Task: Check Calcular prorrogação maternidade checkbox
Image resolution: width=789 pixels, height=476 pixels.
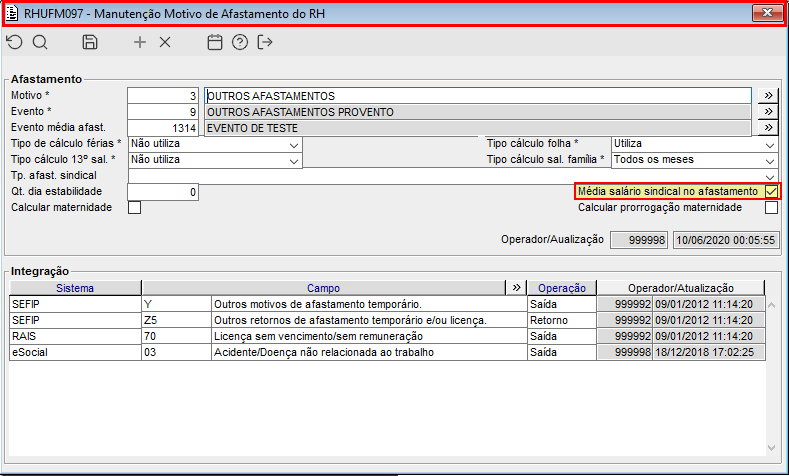Action: coord(771,207)
